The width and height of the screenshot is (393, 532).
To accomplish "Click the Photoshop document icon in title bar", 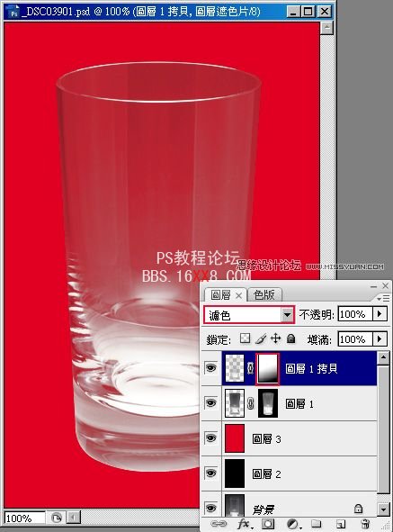I will click(x=13, y=12).
